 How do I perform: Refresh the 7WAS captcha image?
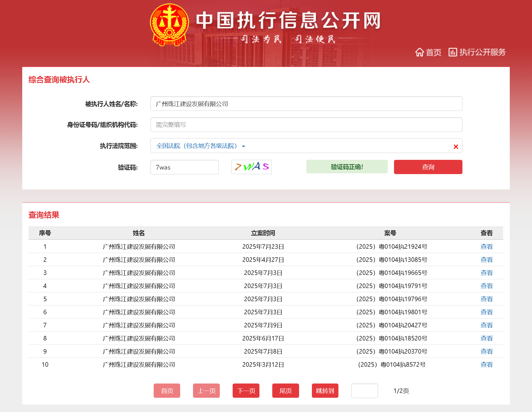point(251,167)
